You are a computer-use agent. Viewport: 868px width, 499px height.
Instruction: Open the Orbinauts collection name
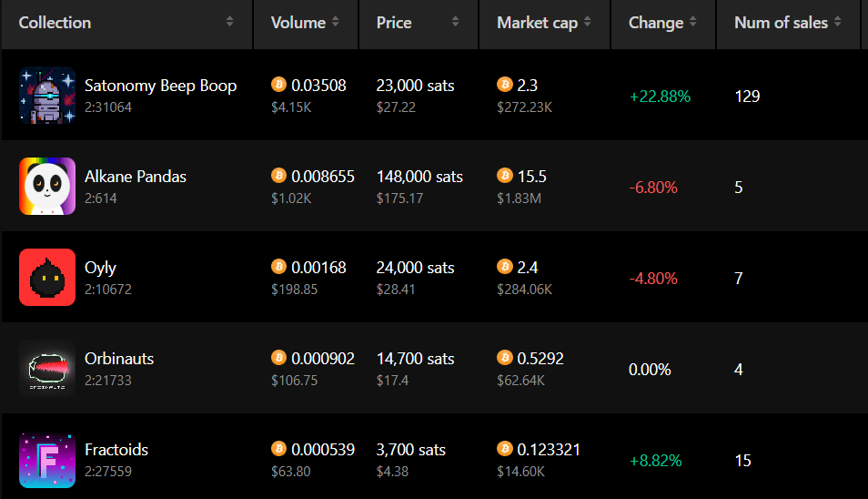coord(119,359)
